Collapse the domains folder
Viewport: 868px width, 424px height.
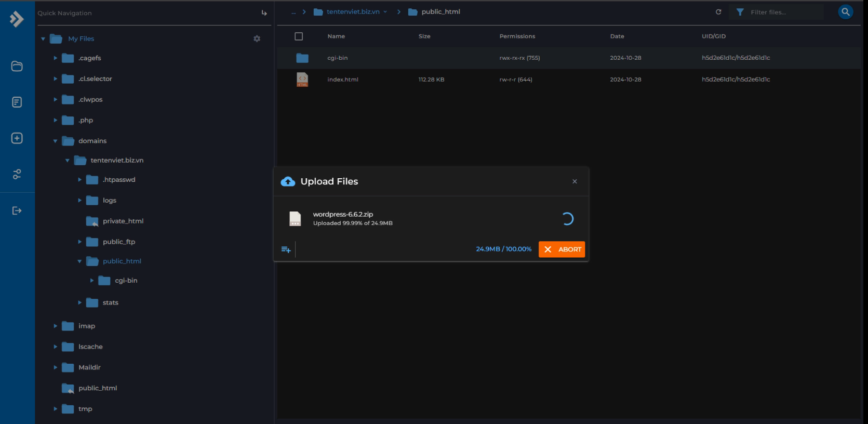tap(55, 141)
